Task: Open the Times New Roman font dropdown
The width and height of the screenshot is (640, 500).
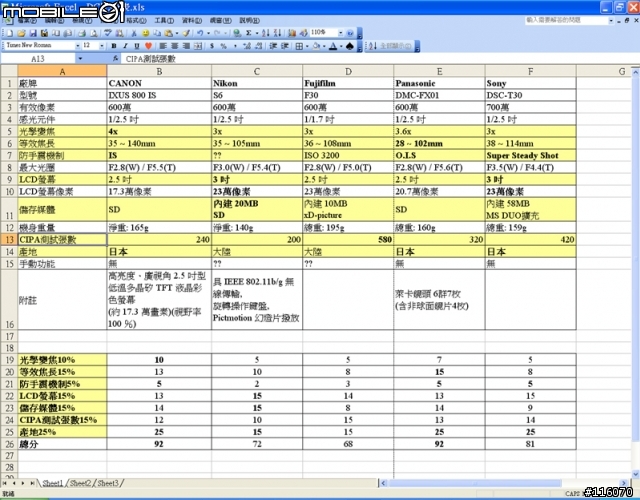Action: (78, 46)
